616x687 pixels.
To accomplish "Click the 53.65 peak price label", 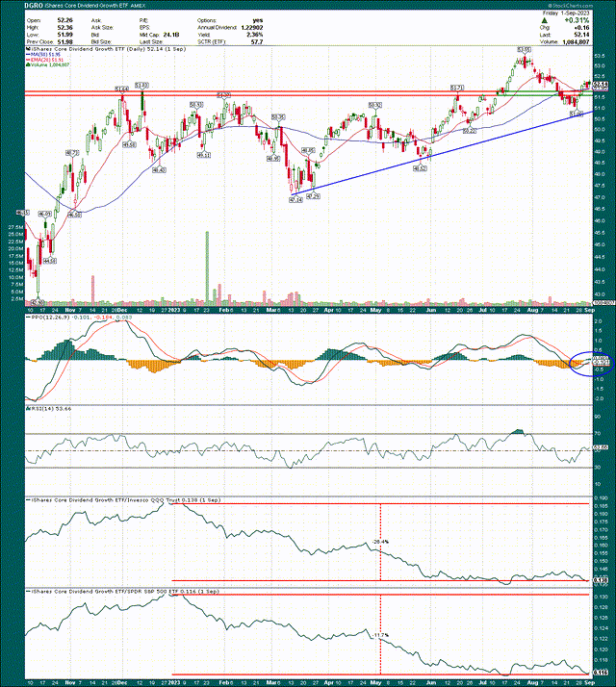I will 523,48.
